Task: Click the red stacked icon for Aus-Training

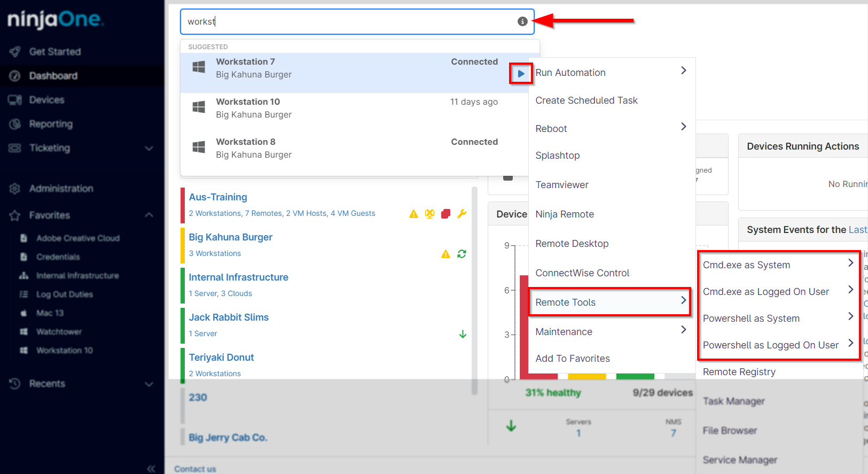Action: (446, 214)
